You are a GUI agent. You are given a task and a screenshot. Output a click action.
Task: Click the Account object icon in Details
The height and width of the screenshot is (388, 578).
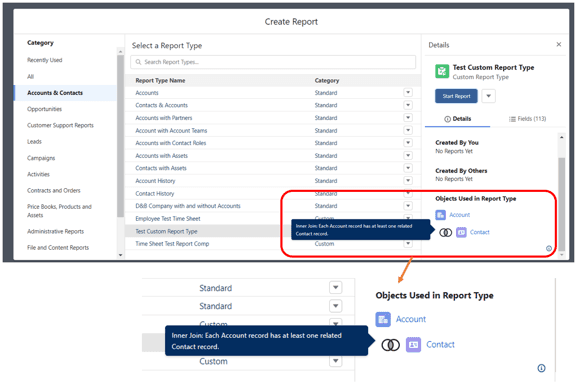point(441,215)
